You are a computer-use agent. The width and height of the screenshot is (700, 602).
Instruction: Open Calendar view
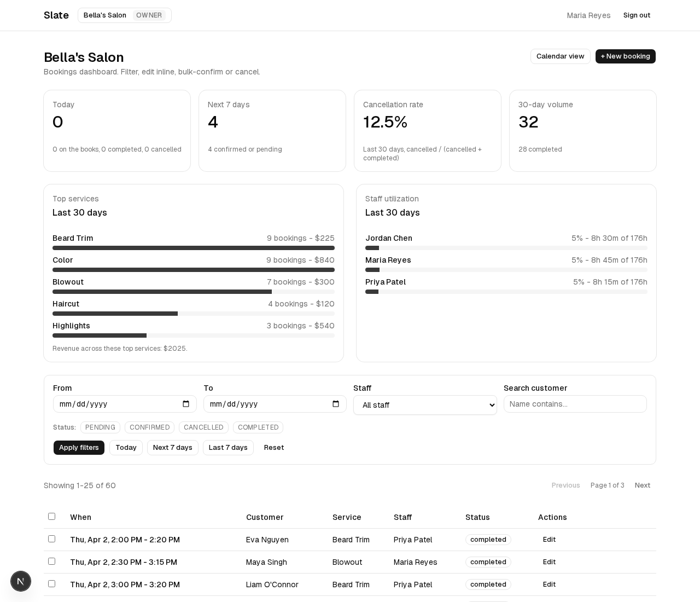[560, 56]
